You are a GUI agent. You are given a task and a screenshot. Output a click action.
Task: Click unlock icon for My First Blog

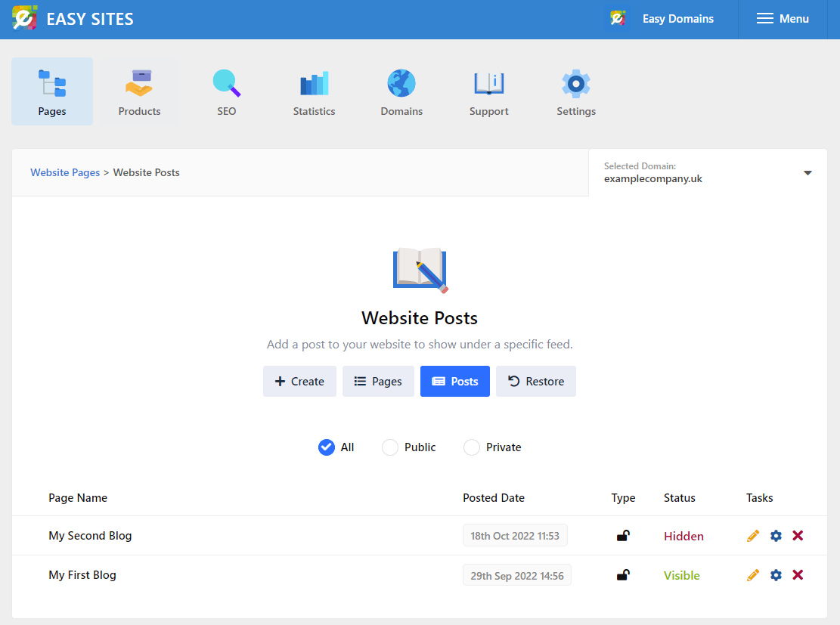[x=623, y=574]
